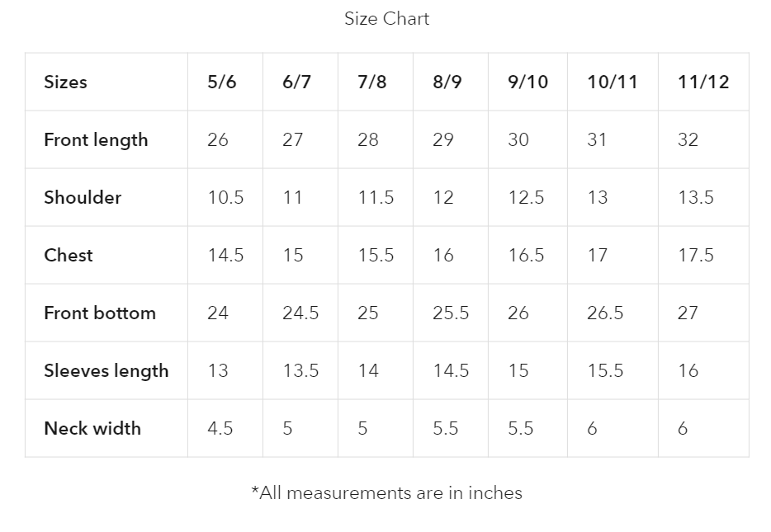
Task: Click the 'Front length' row label
Action: [96, 140]
